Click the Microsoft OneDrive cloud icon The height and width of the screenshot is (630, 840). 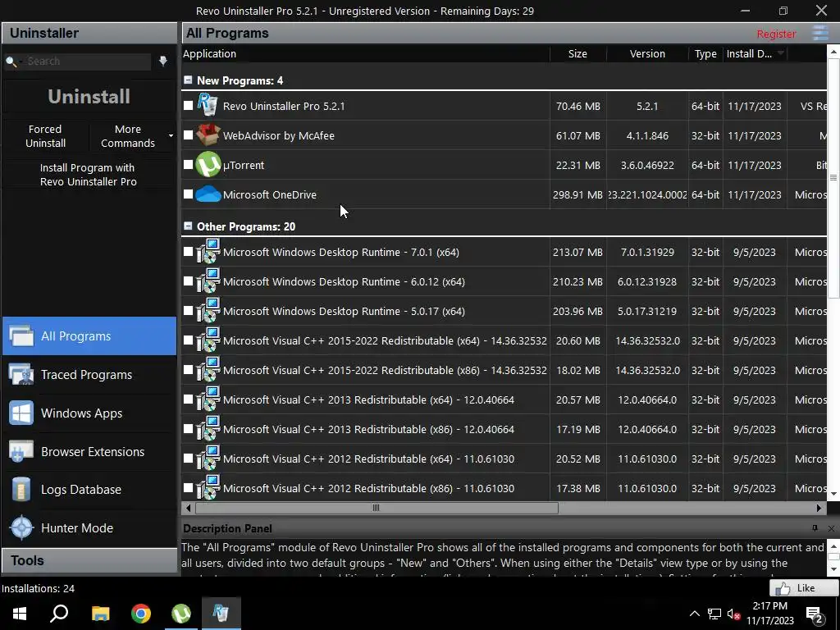coord(208,194)
